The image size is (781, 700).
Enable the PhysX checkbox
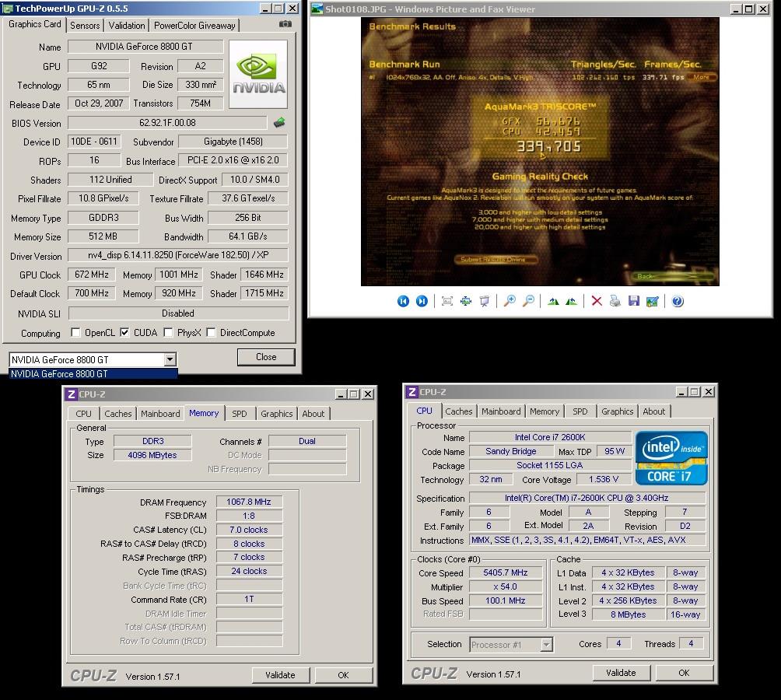(168, 333)
